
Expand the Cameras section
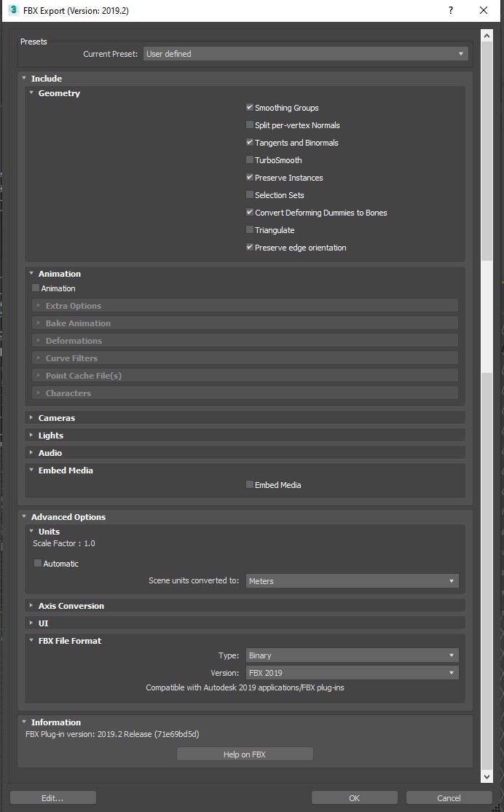click(56, 418)
